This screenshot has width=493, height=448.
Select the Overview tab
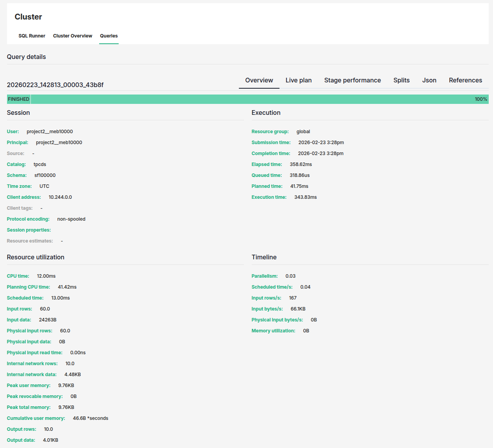(259, 80)
